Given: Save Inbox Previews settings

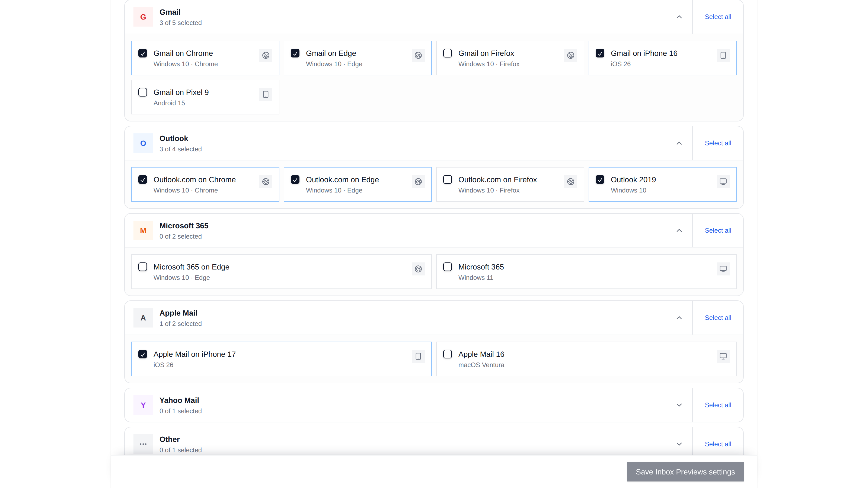Looking at the screenshot, I should [x=685, y=471].
